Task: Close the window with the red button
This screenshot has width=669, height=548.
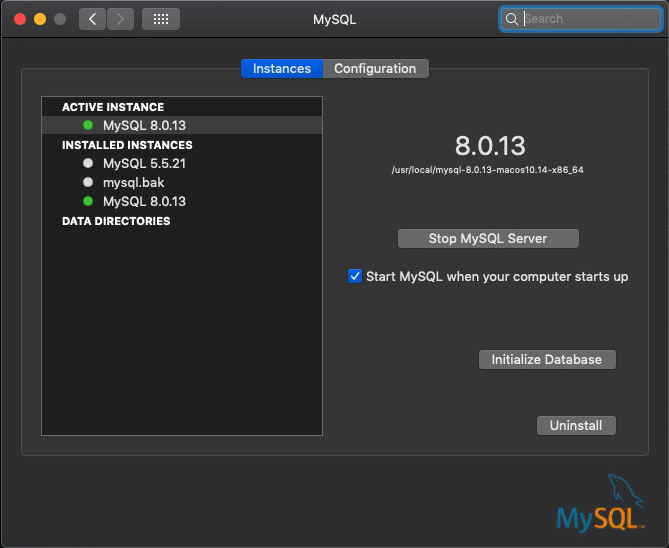Action: [20, 19]
